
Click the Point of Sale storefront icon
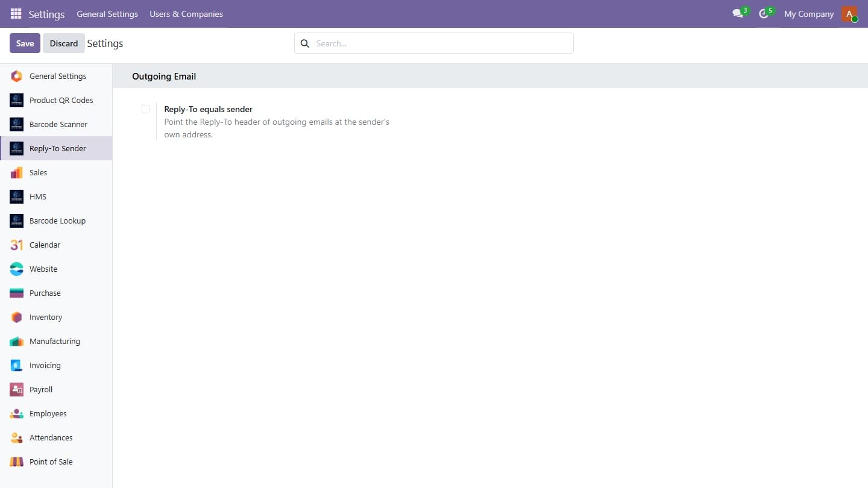click(17, 462)
